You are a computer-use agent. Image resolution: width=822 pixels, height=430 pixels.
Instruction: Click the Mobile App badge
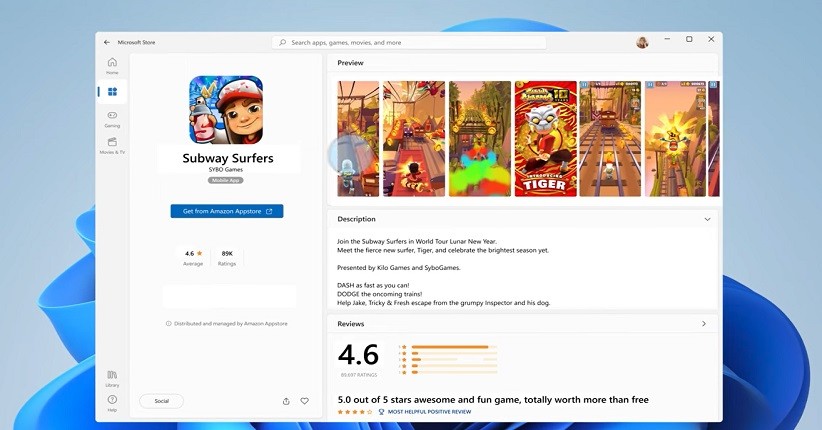[225, 180]
